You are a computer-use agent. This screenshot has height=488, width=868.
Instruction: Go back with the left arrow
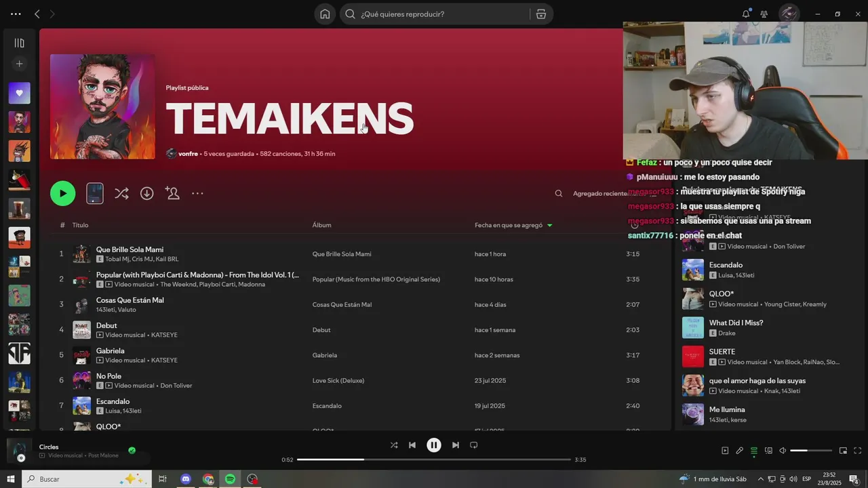coord(37,14)
